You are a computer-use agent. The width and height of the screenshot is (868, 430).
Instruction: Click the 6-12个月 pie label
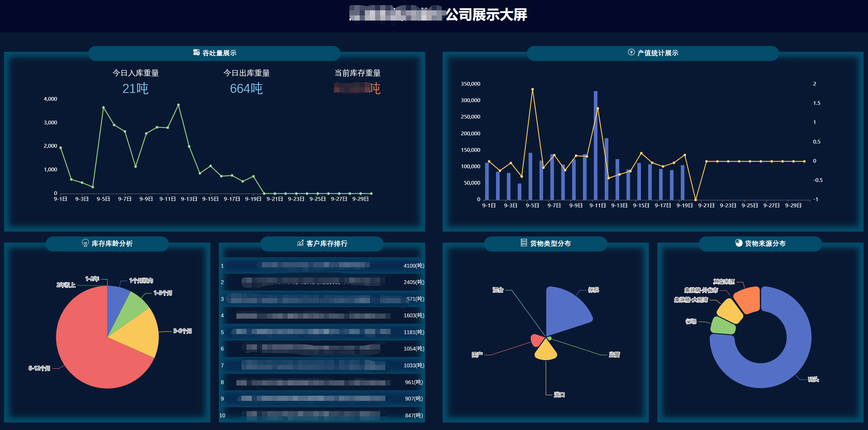[x=39, y=368]
